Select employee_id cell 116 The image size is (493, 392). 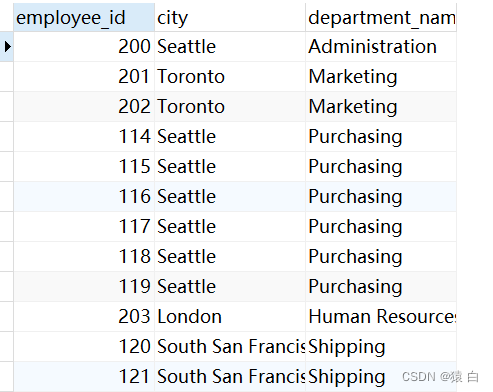click(x=84, y=197)
